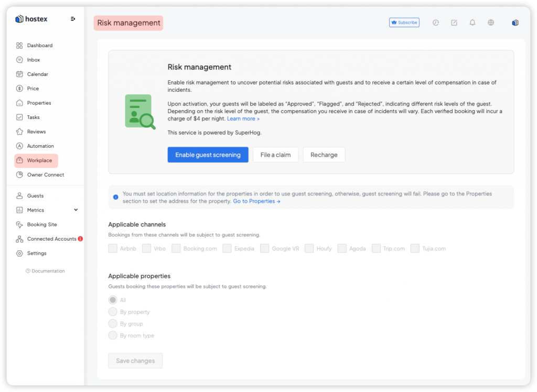This screenshot has width=537, height=392.
Task: Click the Workplace briefcase icon
Action: pyautogui.click(x=19, y=160)
